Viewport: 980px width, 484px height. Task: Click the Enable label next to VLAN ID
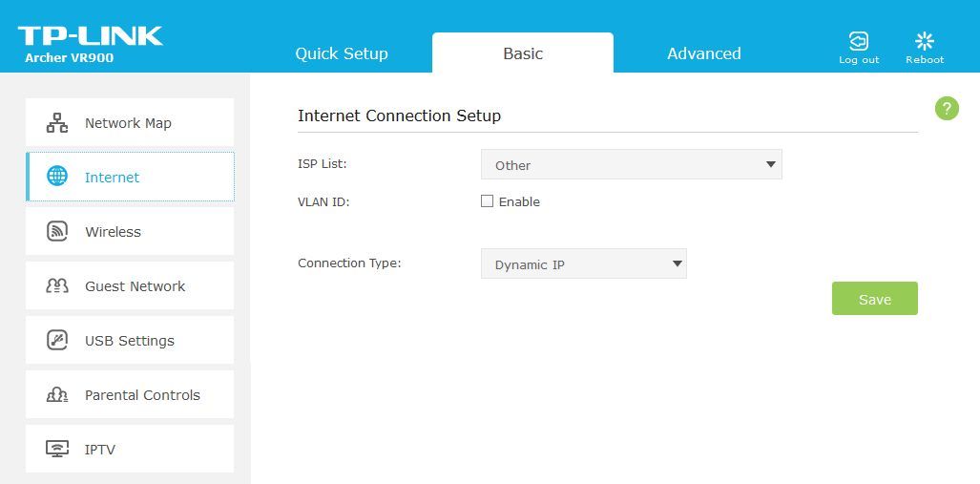(x=519, y=202)
